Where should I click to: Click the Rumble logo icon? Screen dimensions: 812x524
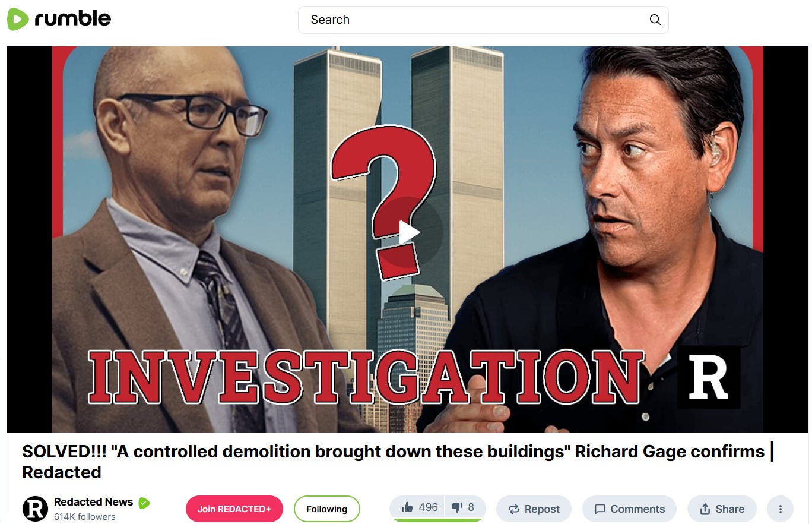18,19
